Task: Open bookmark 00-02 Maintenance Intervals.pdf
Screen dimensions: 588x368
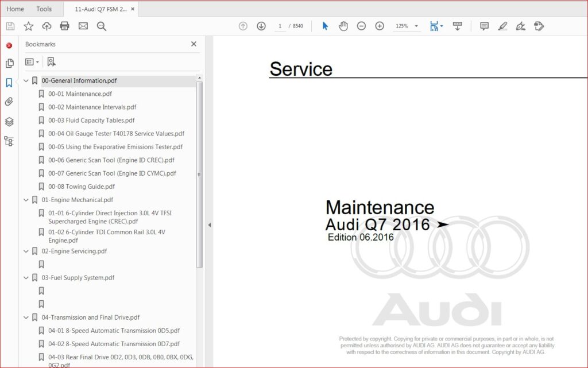Action: point(92,107)
